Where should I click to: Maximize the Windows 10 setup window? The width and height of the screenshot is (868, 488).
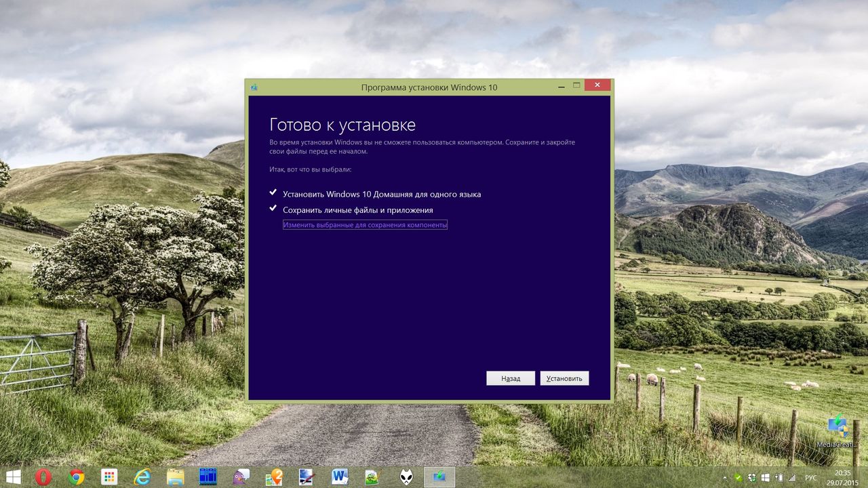577,85
